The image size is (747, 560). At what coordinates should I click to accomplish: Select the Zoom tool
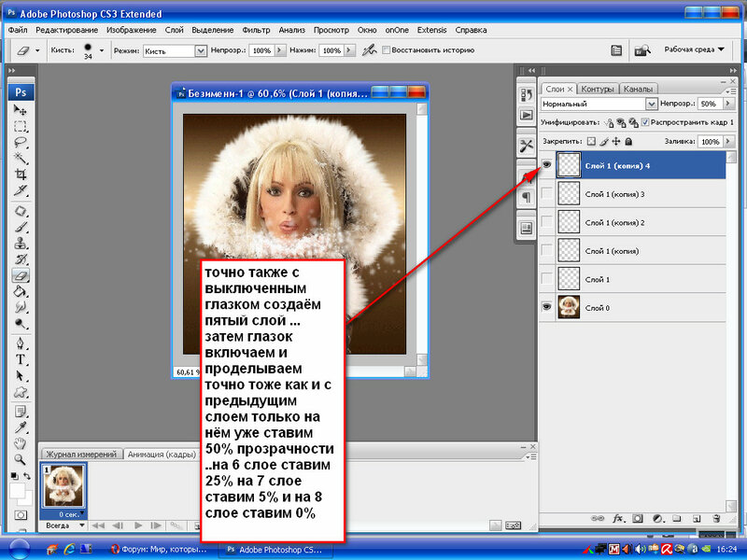(x=20, y=459)
